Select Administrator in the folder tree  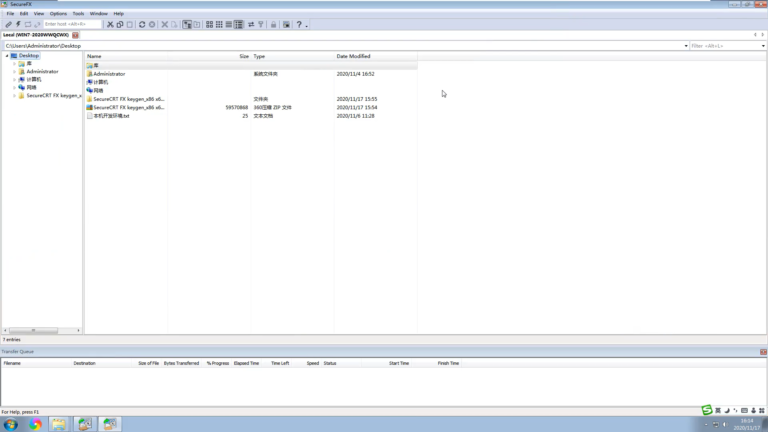pos(42,72)
